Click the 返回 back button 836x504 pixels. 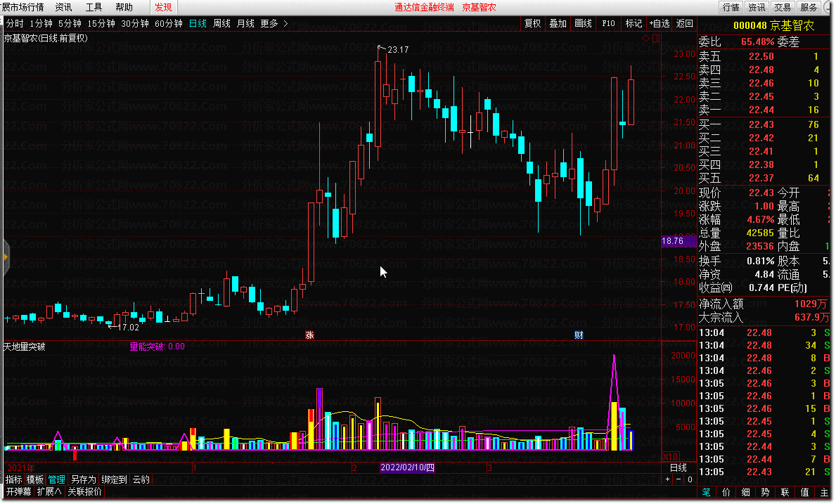tap(685, 23)
